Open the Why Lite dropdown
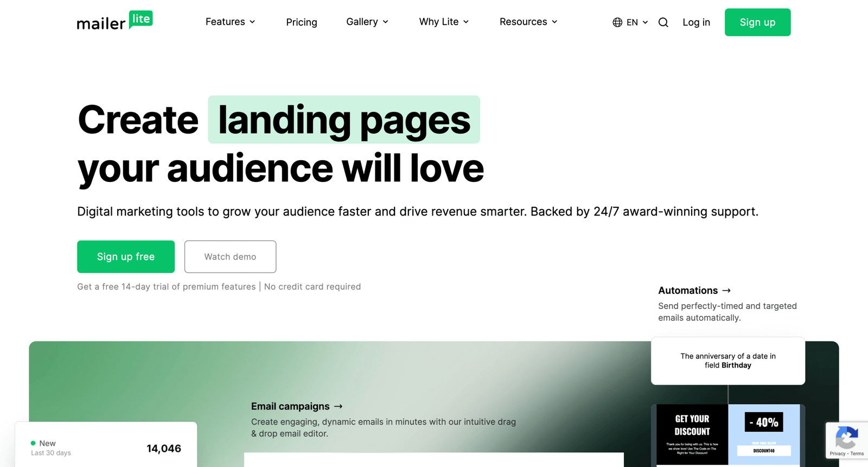 click(x=443, y=22)
